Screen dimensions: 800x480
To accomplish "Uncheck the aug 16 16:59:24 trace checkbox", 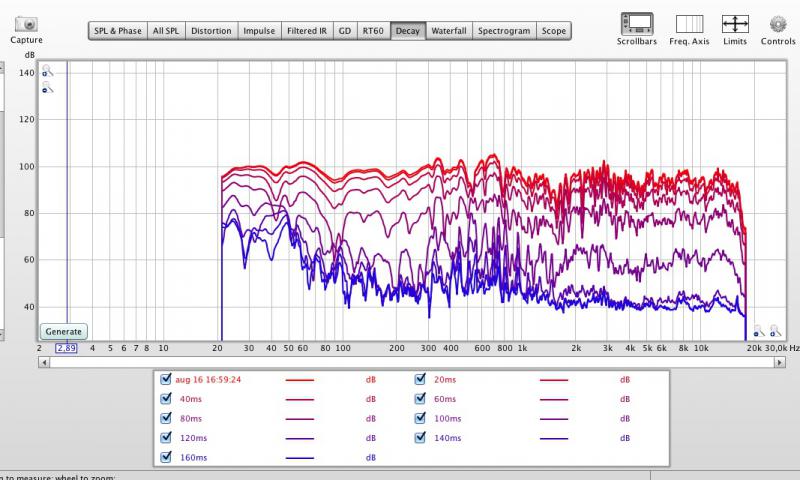I will click(x=166, y=379).
